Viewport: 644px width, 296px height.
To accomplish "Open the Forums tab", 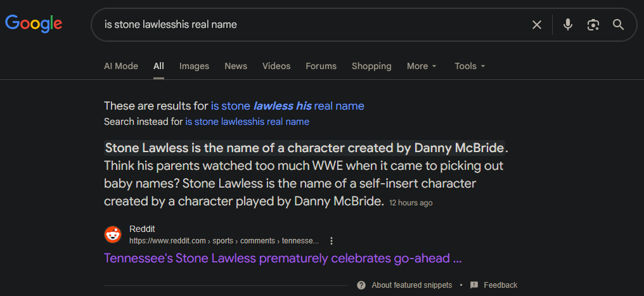I will [x=321, y=66].
